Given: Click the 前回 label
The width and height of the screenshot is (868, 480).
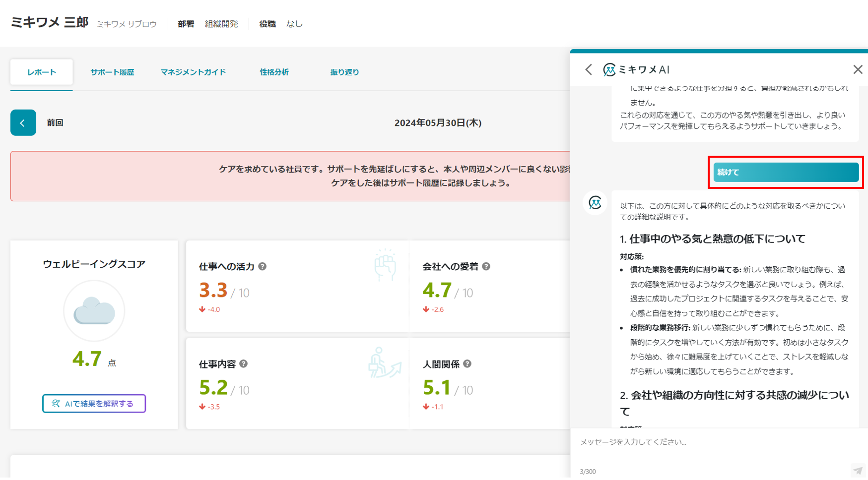Looking at the screenshot, I should pos(55,122).
